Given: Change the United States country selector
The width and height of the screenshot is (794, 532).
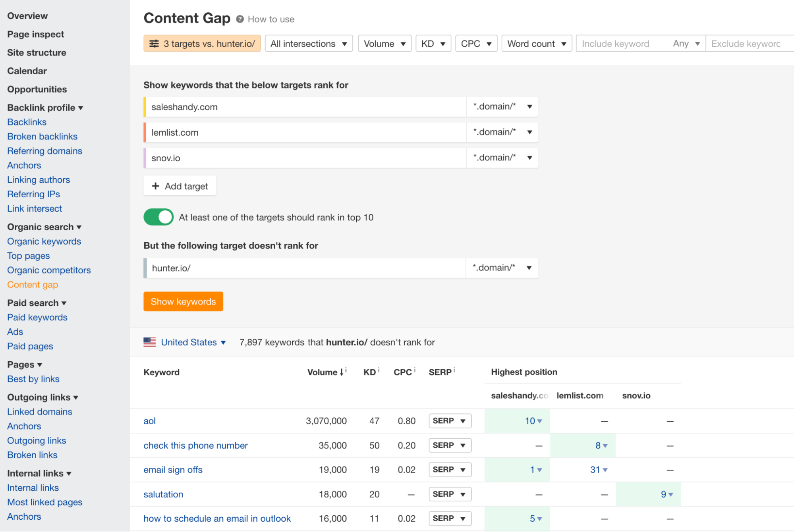Looking at the screenshot, I should pos(193,342).
